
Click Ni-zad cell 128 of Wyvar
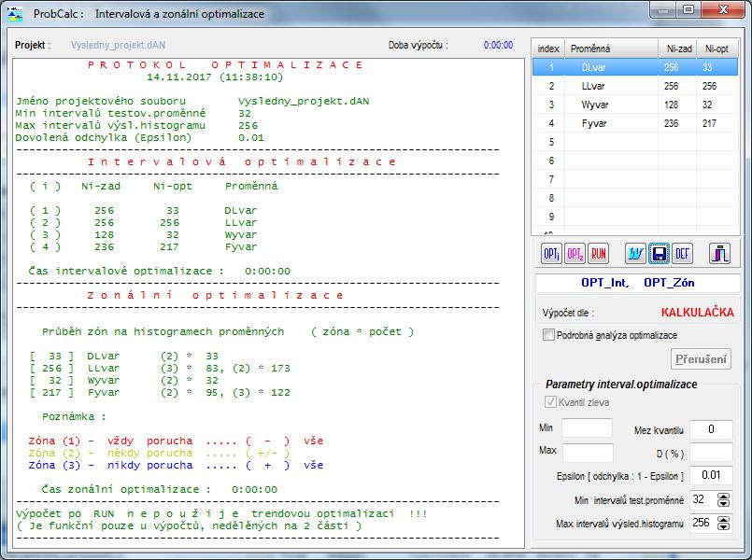pyautogui.click(x=677, y=105)
